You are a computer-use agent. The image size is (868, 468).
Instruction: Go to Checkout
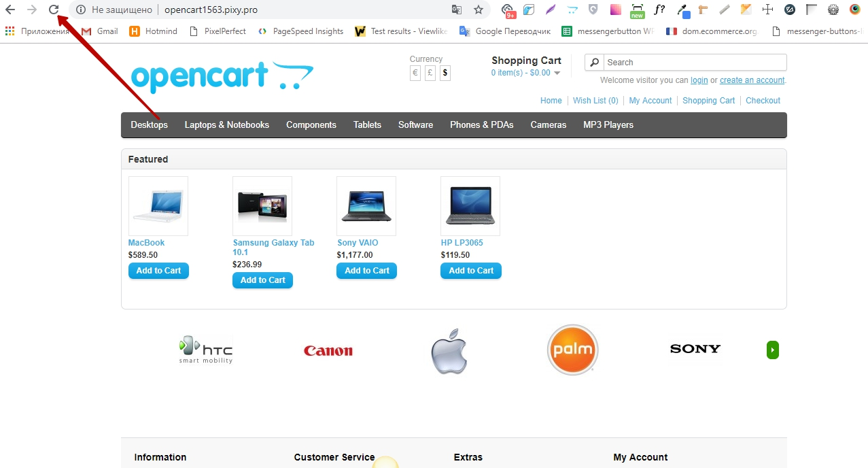tap(763, 101)
